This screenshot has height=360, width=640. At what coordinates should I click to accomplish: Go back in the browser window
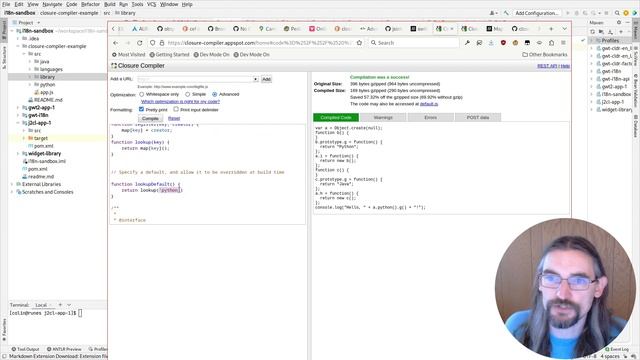(x=116, y=43)
